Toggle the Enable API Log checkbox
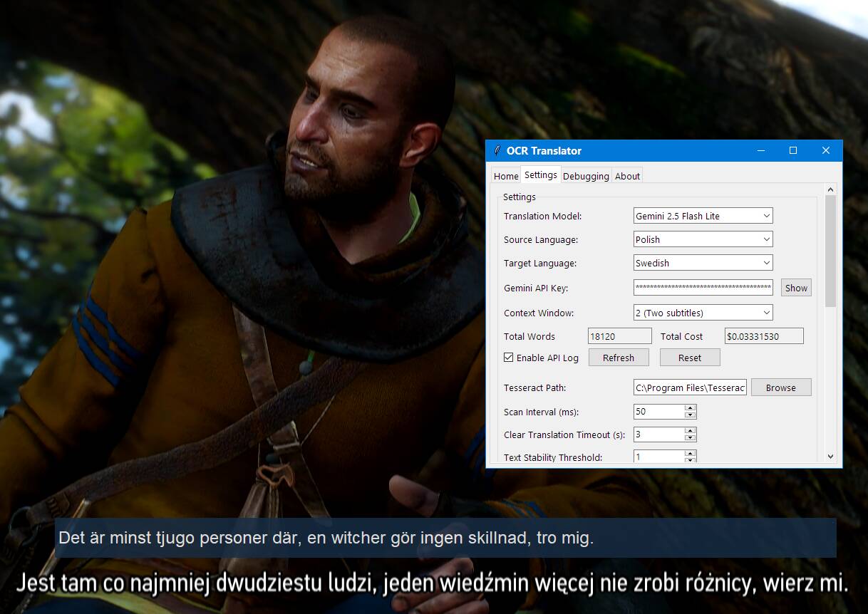Viewport: 868px width, 614px height. tap(509, 358)
